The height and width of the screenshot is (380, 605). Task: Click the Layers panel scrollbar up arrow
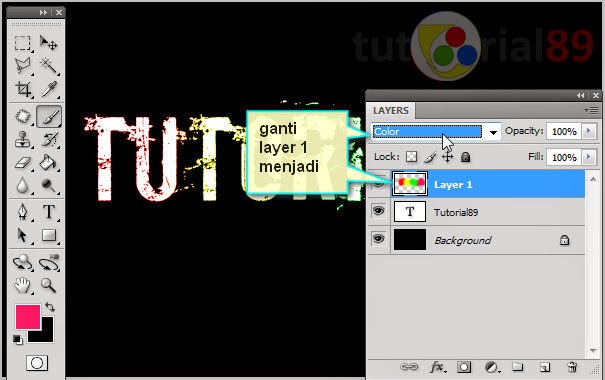click(x=593, y=178)
